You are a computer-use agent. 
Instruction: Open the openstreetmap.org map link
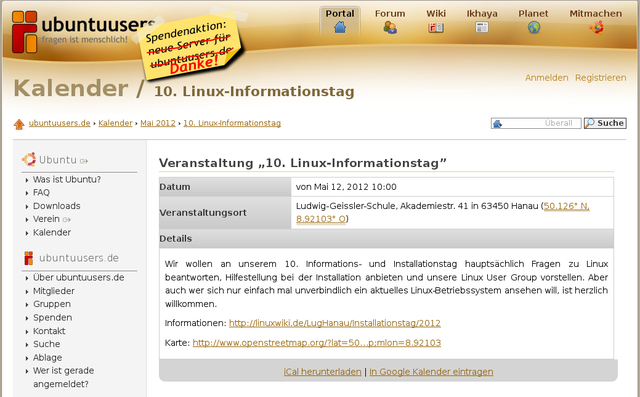coord(317,343)
